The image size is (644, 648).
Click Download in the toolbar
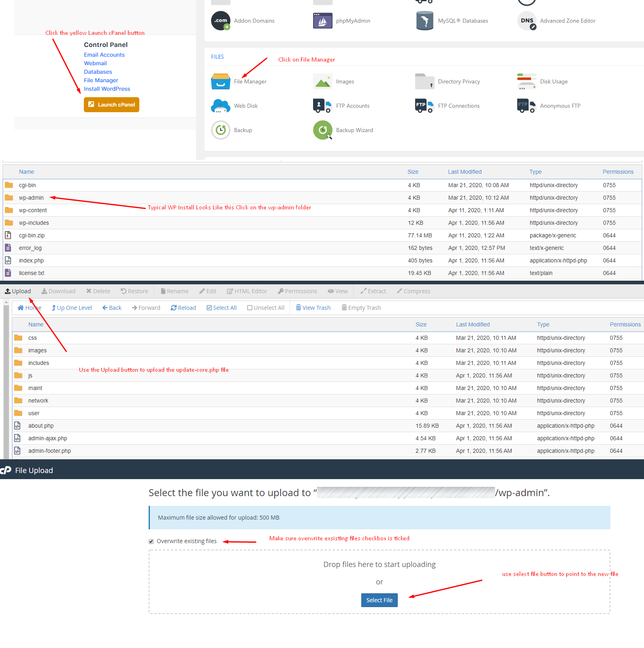point(58,291)
